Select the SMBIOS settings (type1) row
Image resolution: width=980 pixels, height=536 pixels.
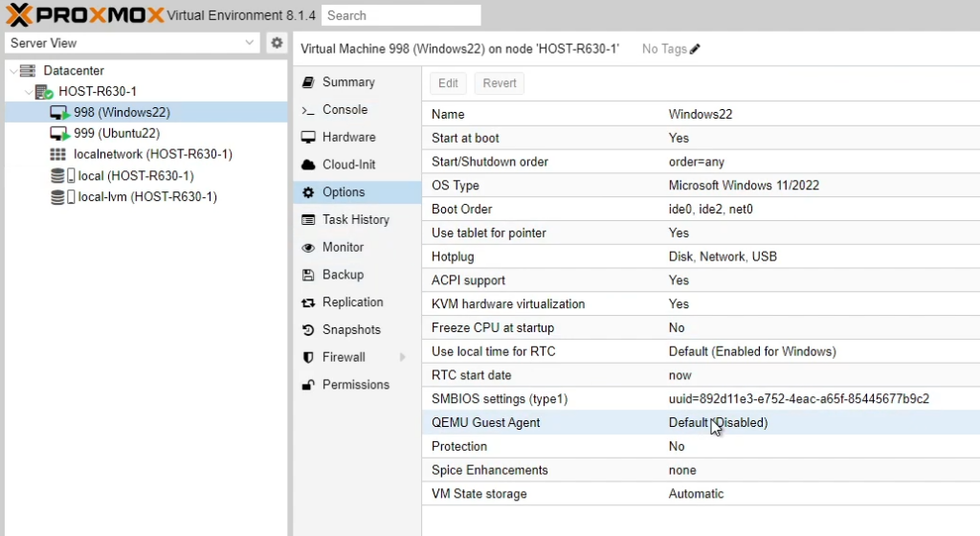point(702,399)
